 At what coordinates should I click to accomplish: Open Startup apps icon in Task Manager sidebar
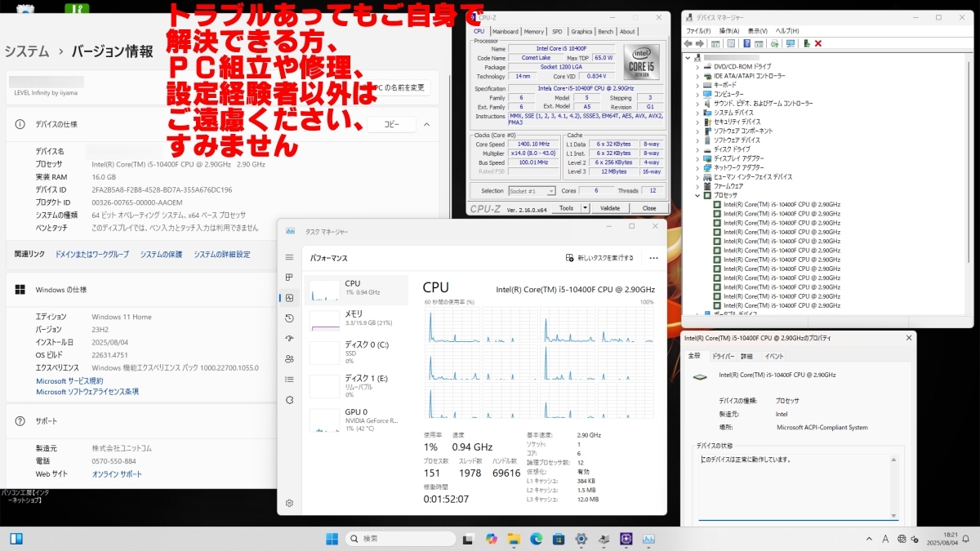click(289, 339)
